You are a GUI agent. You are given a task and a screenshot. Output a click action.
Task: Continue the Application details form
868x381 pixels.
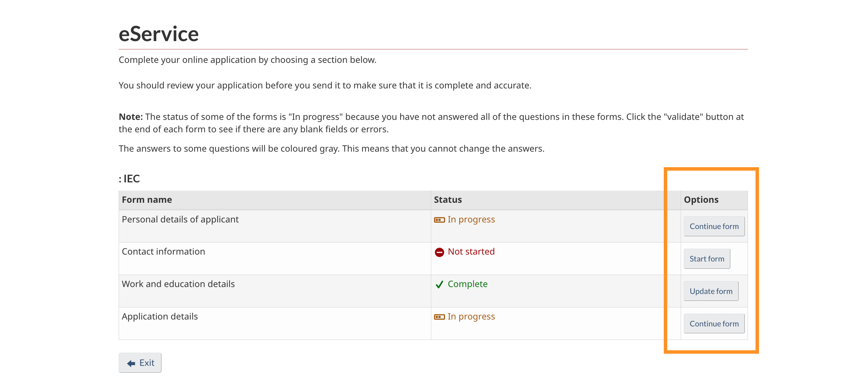point(714,324)
